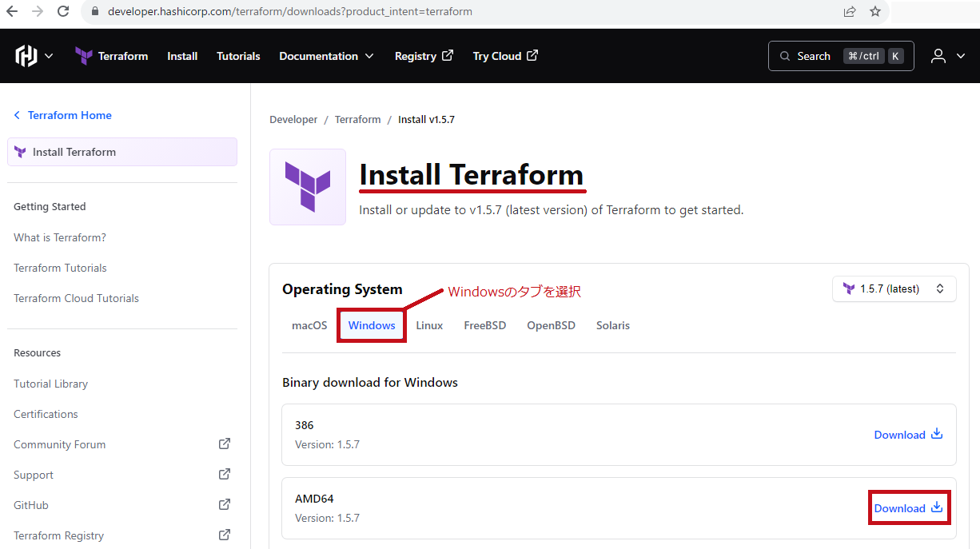This screenshot has height=549, width=980.
Task: Open Support sidebar link
Action: click(34, 475)
